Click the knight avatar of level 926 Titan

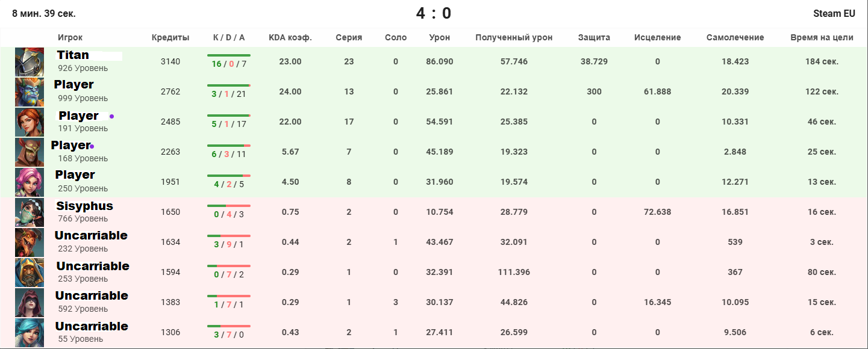coord(30,62)
